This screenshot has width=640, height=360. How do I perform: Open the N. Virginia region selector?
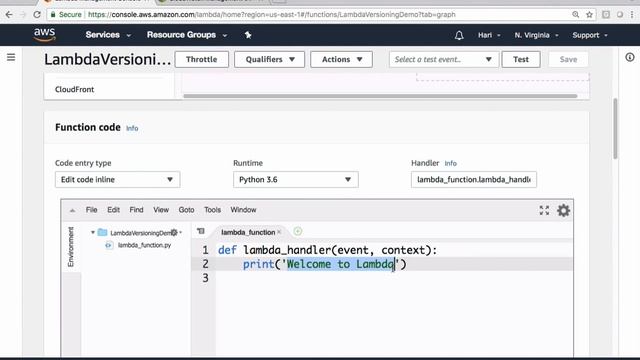pyautogui.click(x=536, y=35)
